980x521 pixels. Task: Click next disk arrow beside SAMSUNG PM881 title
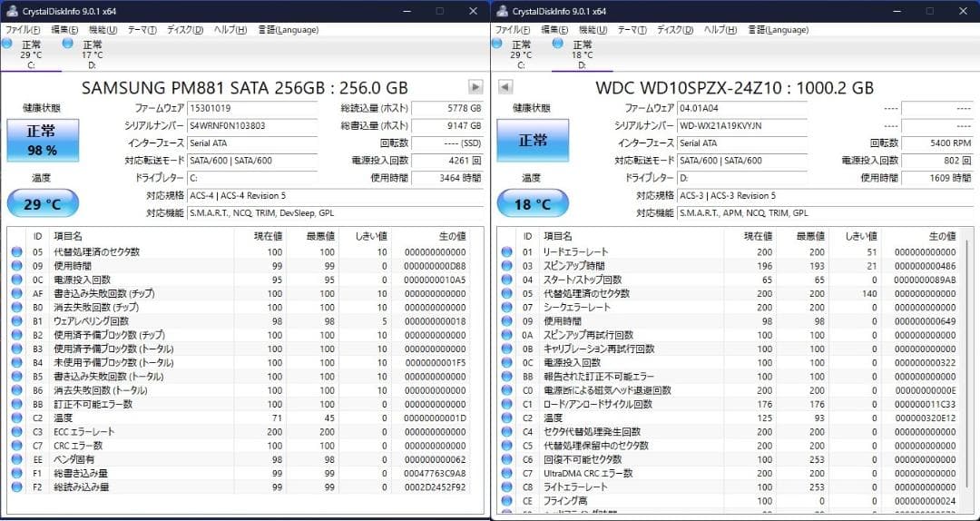pos(475,87)
